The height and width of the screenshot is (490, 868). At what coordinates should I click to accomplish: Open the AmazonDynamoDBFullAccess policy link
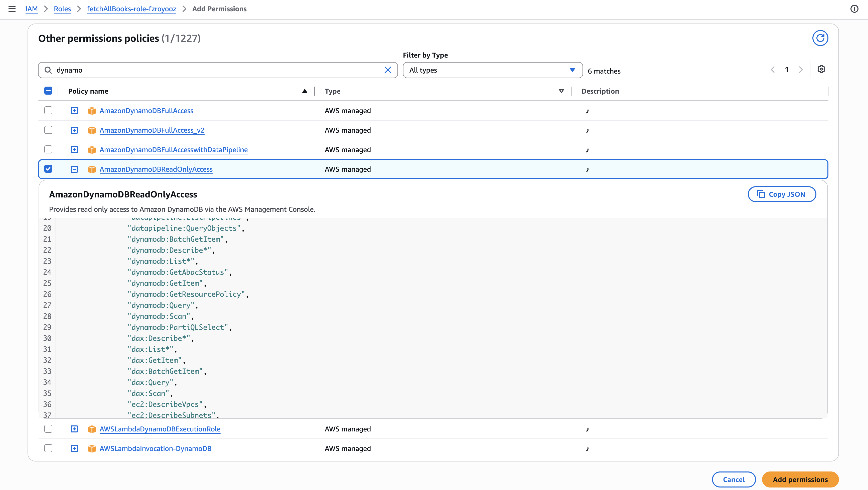pyautogui.click(x=147, y=111)
